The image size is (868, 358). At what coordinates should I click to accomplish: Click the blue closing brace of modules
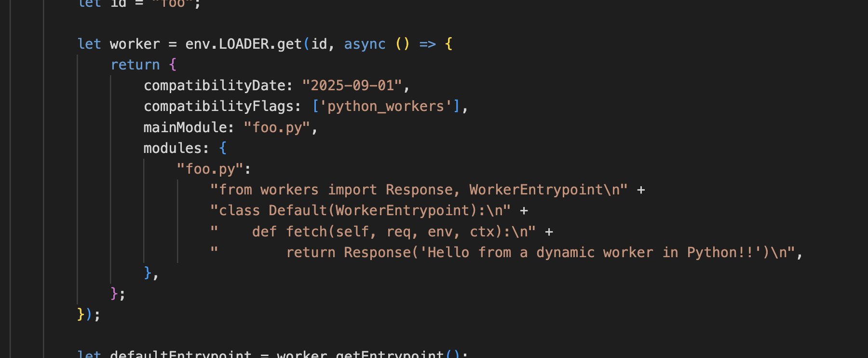pos(148,273)
